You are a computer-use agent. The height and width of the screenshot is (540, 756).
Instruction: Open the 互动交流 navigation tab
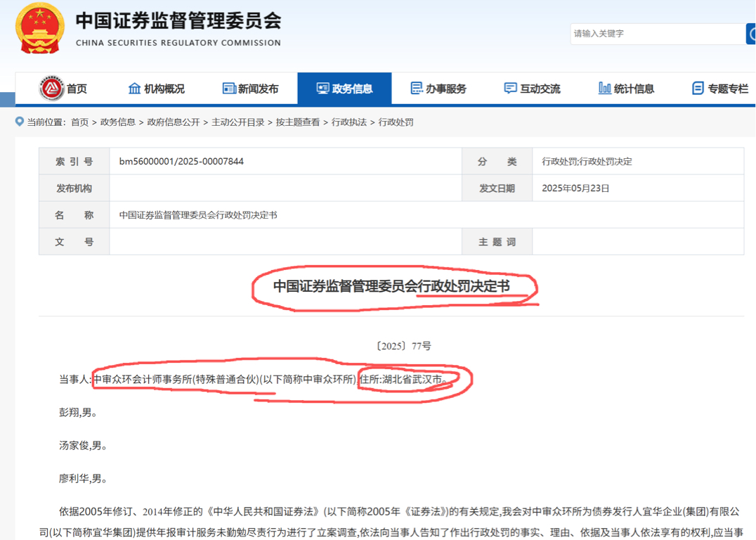click(x=532, y=89)
